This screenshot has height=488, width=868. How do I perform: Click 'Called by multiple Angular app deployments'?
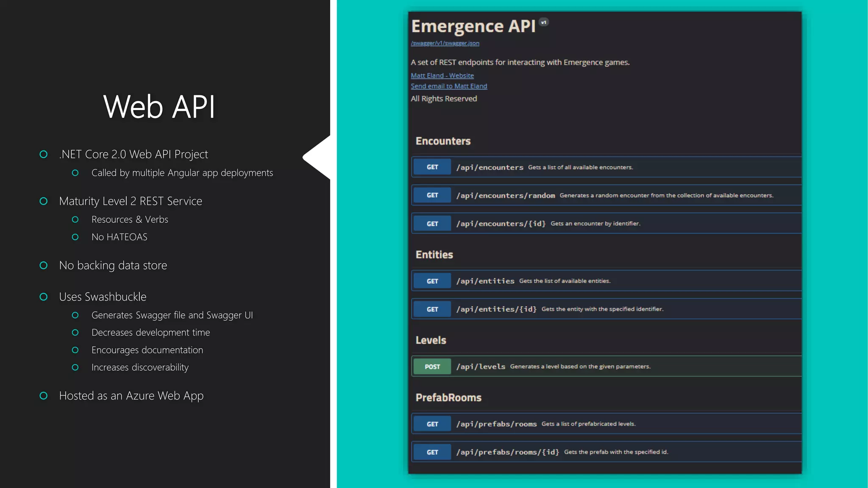point(182,173)
